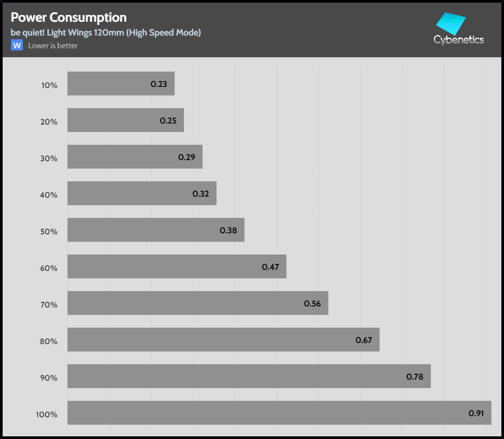Screen dimensions: 504x439
Task: Click the 0.91 value label
Action: click(x=476, y=414)
